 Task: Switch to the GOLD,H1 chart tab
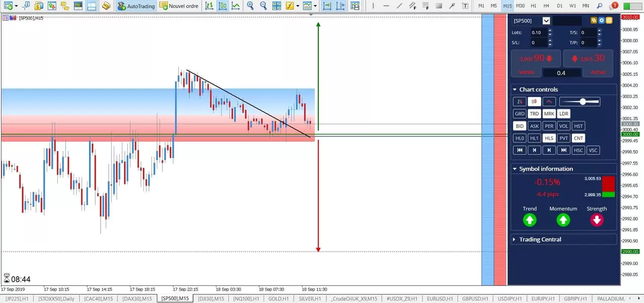click(278, 298)
